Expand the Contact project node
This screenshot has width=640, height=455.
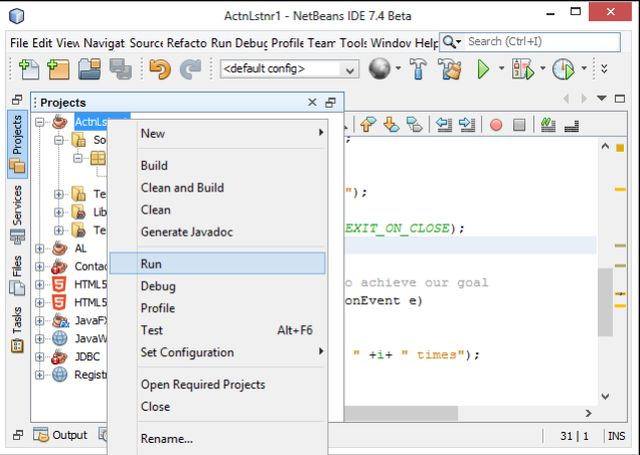click(40, 266)
